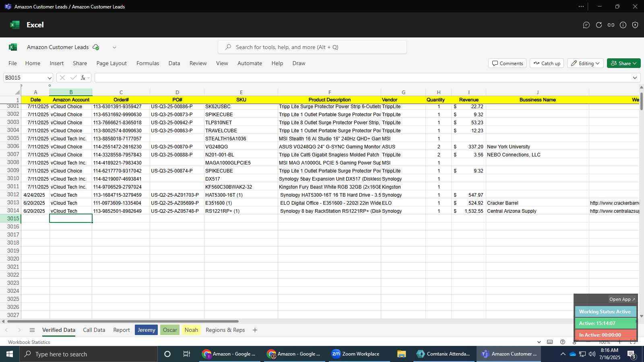Open the Jeremy sheet tab
The height and width of the screenshot is (362, 644).
coord(146,330)
